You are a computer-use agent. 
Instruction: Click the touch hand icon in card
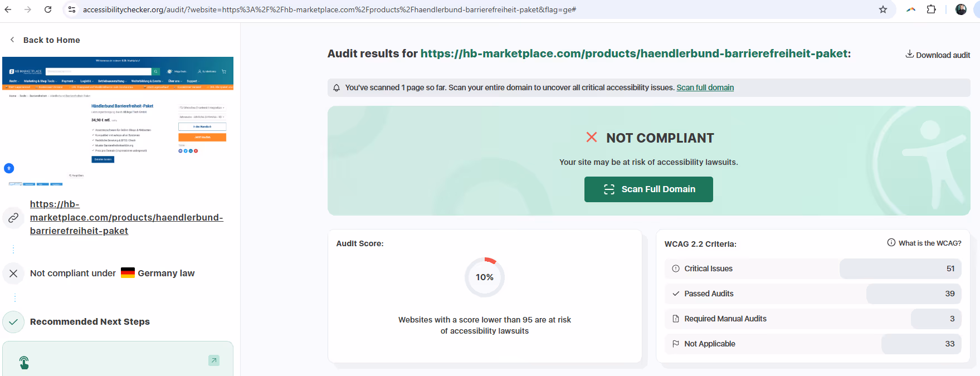pos(24,363)
